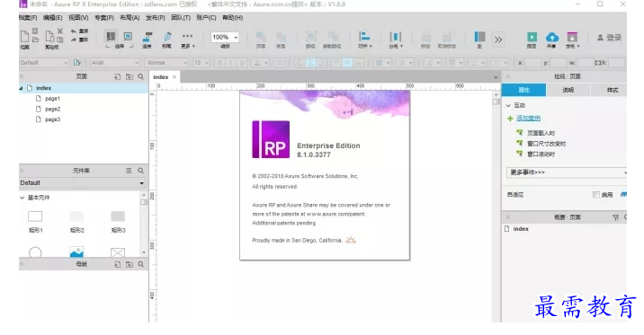The height and width of the screenshot is (335, 644).
Task: Select page3 in pages tree
Action: click(52, 119)
